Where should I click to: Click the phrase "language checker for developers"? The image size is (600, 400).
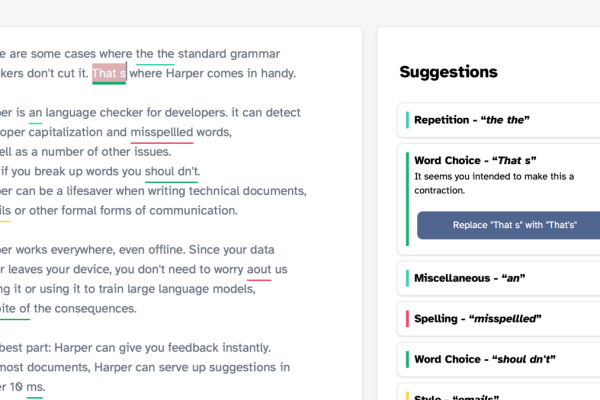coord(137,113)
